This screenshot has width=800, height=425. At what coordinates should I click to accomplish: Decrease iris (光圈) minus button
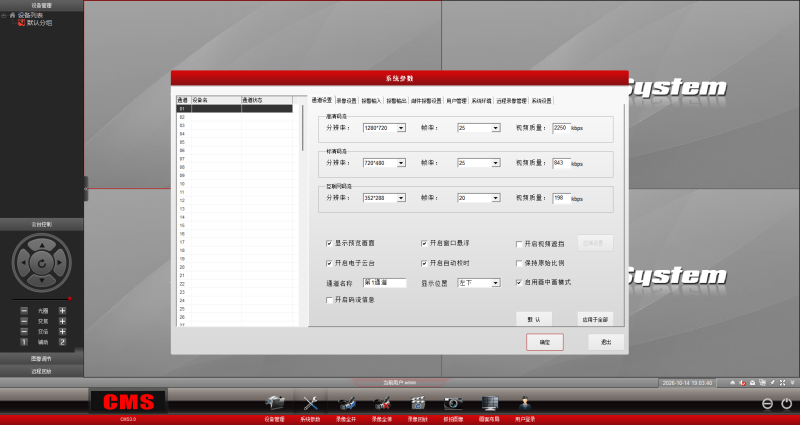(x=24, y=310)
